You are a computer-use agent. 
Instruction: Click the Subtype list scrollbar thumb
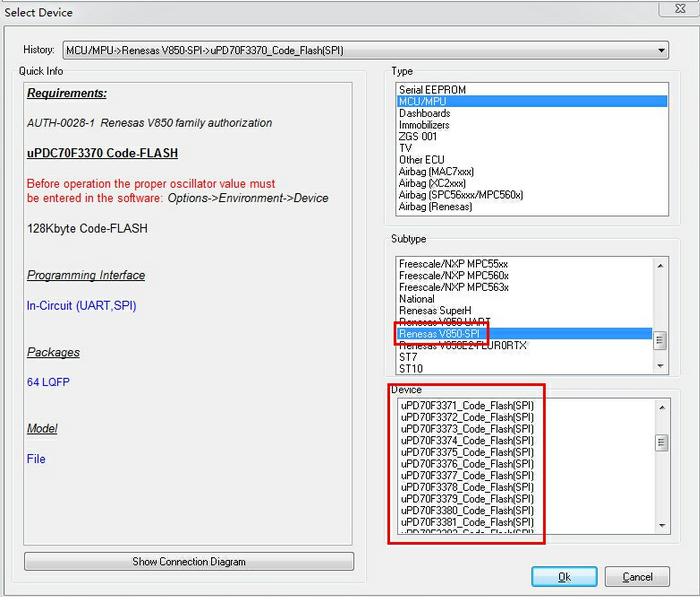pyautogui.click(x=660, y=341)
